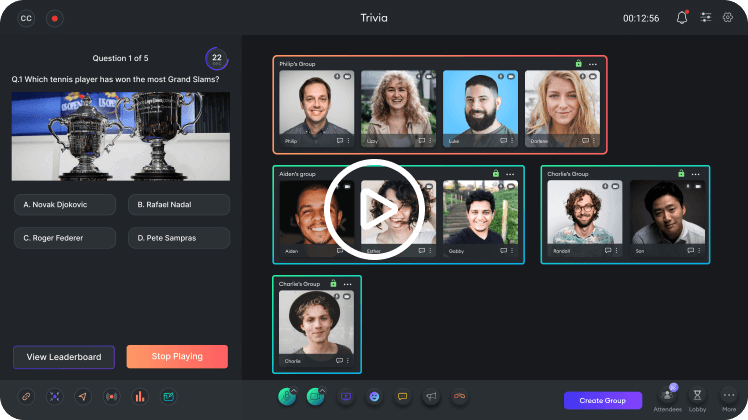
Task: Open the Attendees panel
Action: (667, 399)
